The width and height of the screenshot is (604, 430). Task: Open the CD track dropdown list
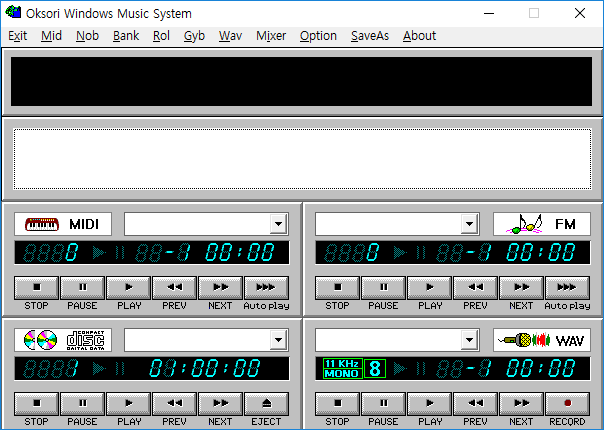pyautogui.click(x=278, y=340)
